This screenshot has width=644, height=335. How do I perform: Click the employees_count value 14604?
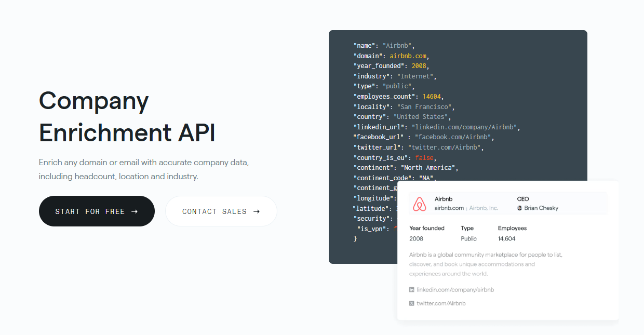coord(431,97)
